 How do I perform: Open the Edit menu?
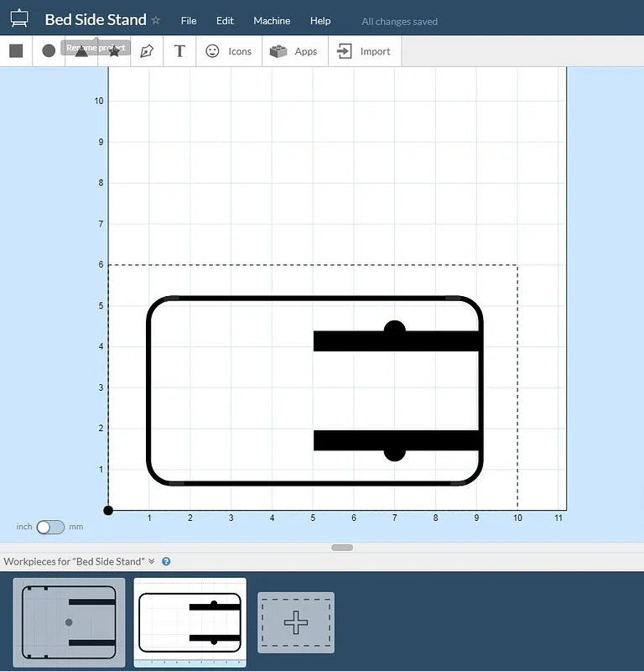[225, 21]
